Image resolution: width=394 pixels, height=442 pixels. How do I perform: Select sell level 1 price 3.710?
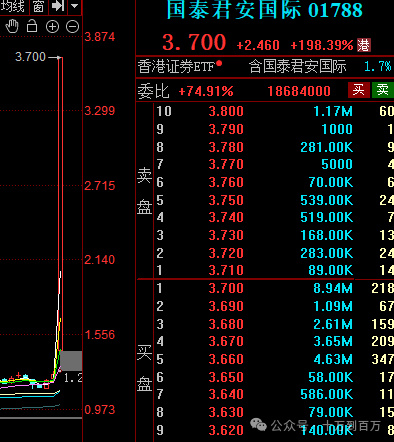coord(226,270)
